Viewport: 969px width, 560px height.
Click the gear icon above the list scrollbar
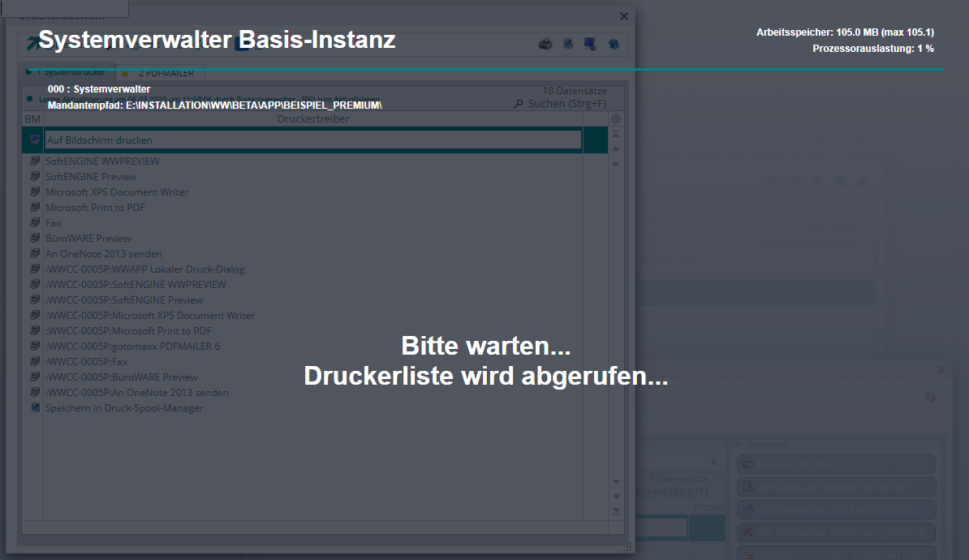(616, 119)
